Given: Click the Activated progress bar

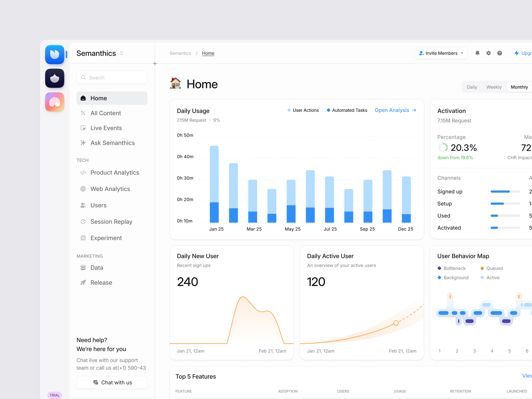Looking at the screenshot, I should [x=505, y=228].
